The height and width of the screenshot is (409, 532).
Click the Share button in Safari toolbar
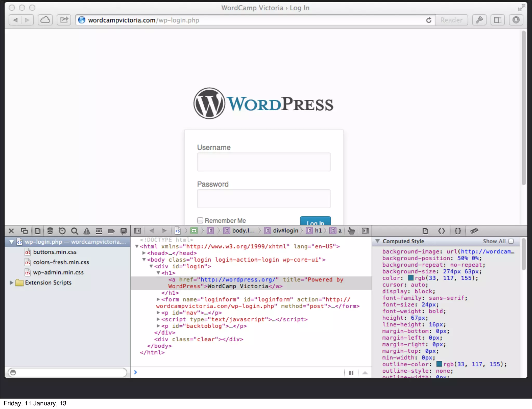64,20
